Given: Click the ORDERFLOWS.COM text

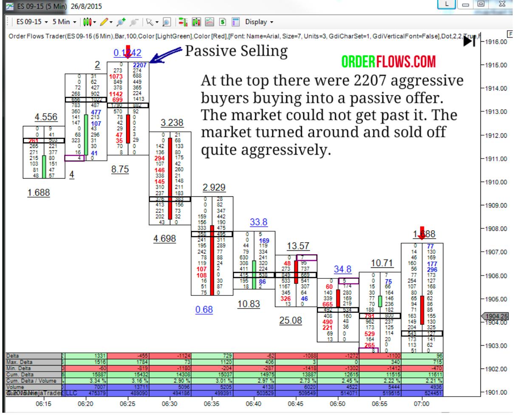Looking at the screenshot, I should 389,62.
